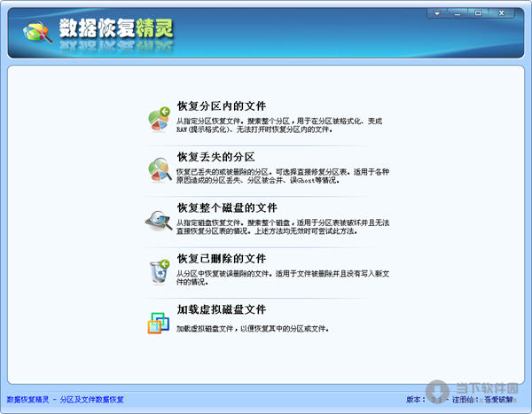The image size is (532, 414).
Task: Click description text starting 恢复已丢失的或被删除的分区
Action: point(283,176)
